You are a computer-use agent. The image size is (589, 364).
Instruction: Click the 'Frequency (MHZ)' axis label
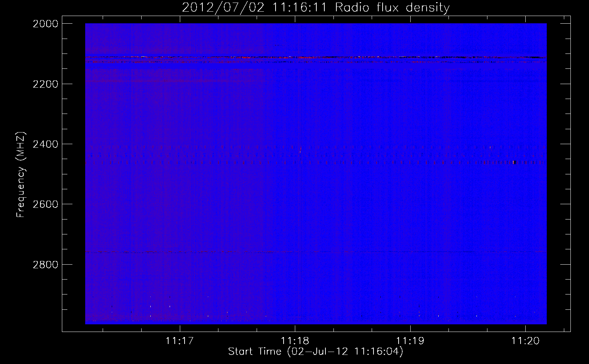pyautogui.click(x=21, y=175)
